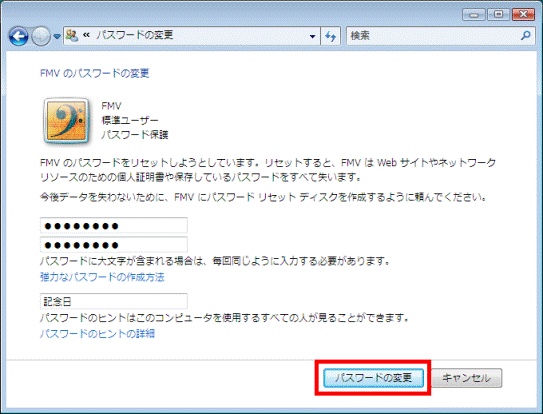Click the FMV account picture
The height and width of the screenshot is (414, 543).
click(x=66, y=121)
